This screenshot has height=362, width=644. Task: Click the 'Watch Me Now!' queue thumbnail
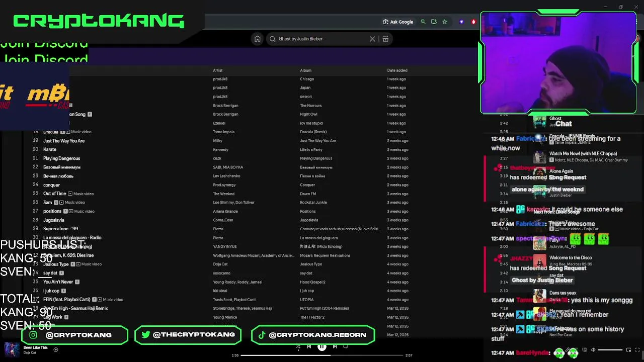click(x=540, y=157)
